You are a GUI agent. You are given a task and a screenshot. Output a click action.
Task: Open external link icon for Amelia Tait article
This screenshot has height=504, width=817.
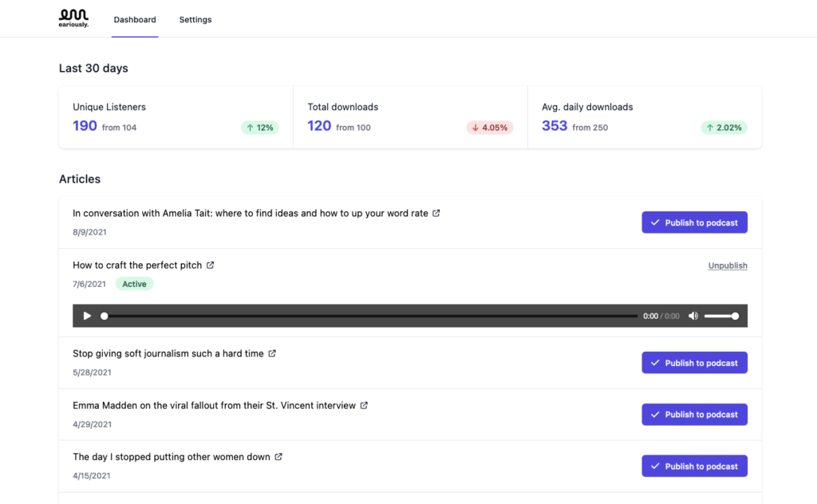click(436, 214)
